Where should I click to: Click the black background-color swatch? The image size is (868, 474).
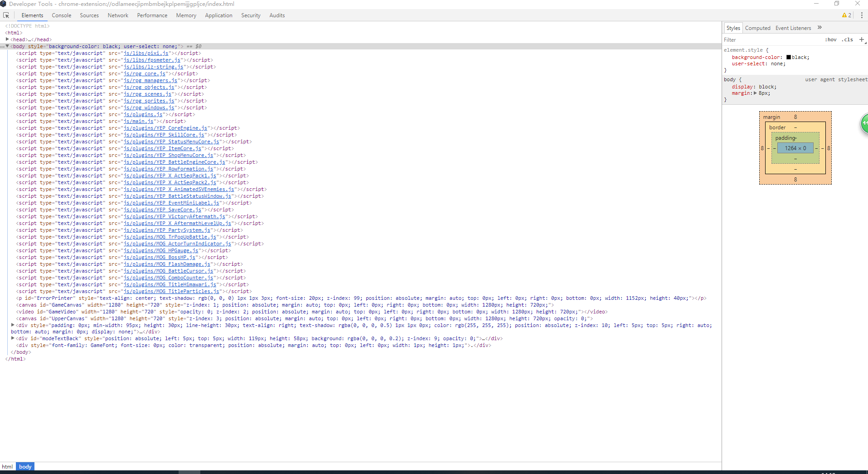pyautogui.click(x=789, y=57)
